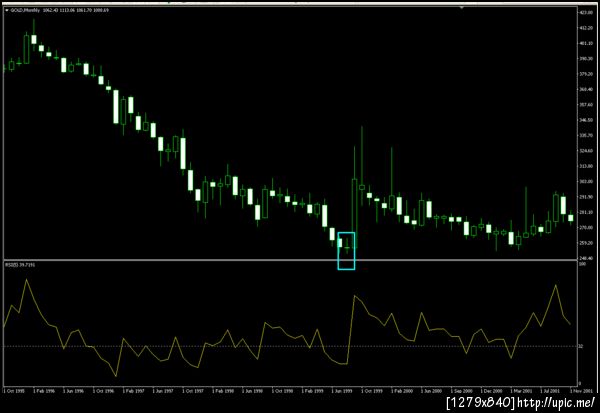This screenshot has height=413, width=600.
Task: Click the 1 Dec 2000 date label
Action: point(491,391)
